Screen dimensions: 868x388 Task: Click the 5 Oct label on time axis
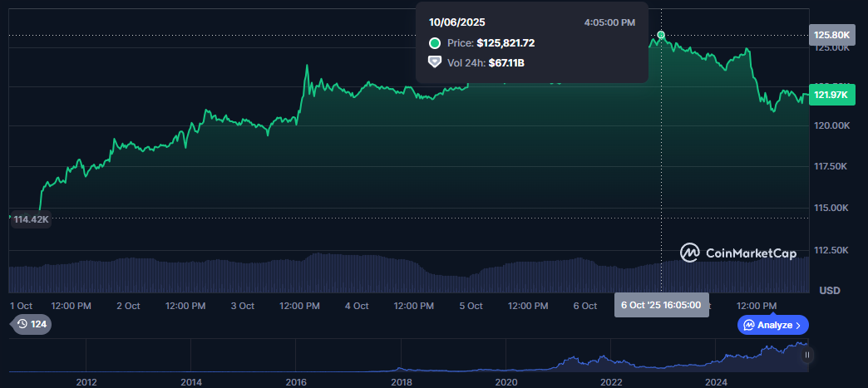pyautogui.click(x=471, y=306)
